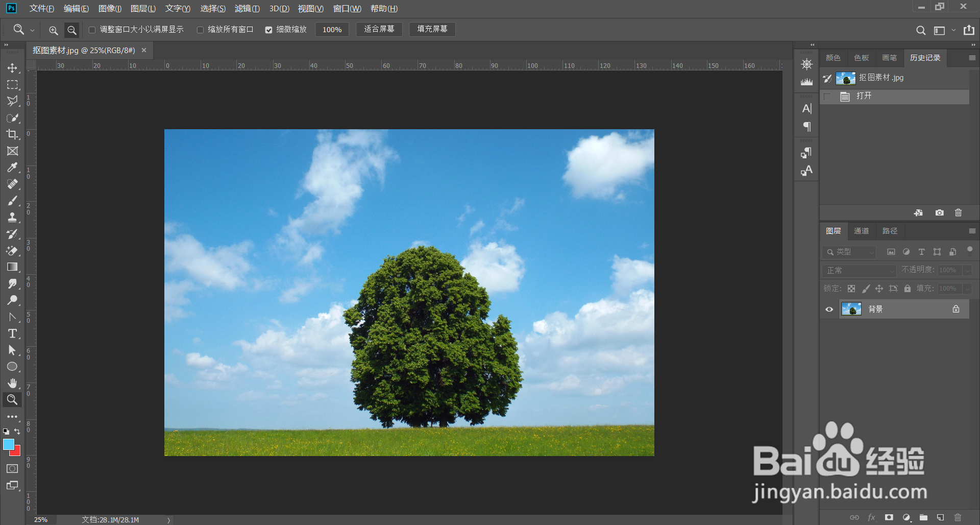The height and width of the screenshot is (525, 980).
Task: Select the Dodge tool
Action: [x=12, y=300]
